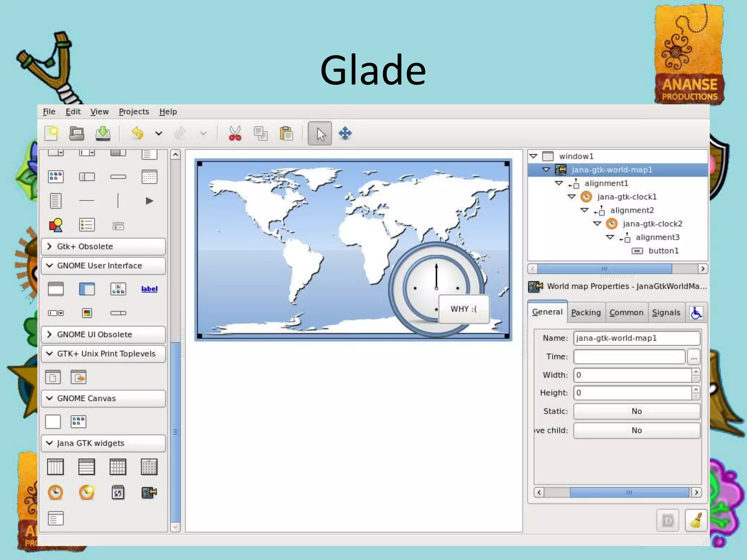Pick the Jana month view grid icon

pos(118,467)
